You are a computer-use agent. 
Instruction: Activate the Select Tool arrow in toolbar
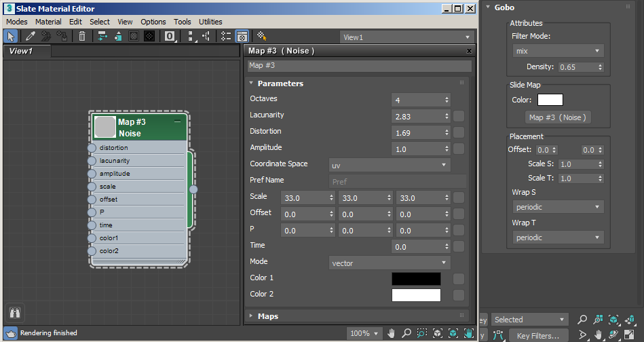[11, 36]
